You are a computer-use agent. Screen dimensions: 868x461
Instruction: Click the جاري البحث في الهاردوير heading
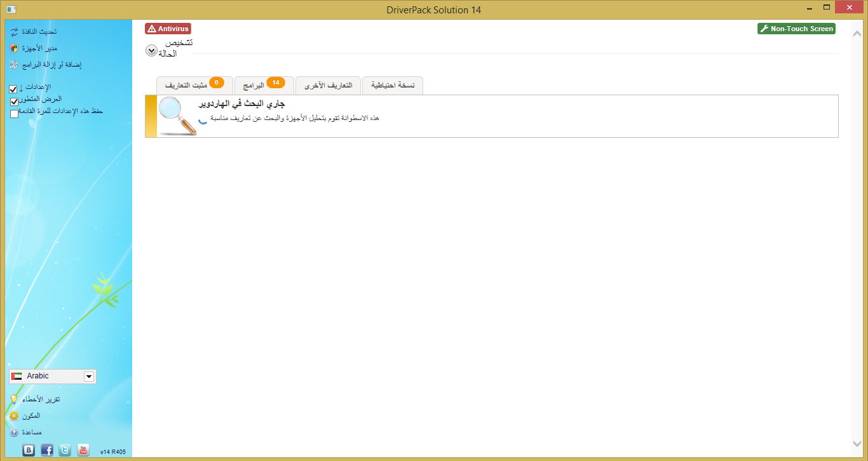241,104
